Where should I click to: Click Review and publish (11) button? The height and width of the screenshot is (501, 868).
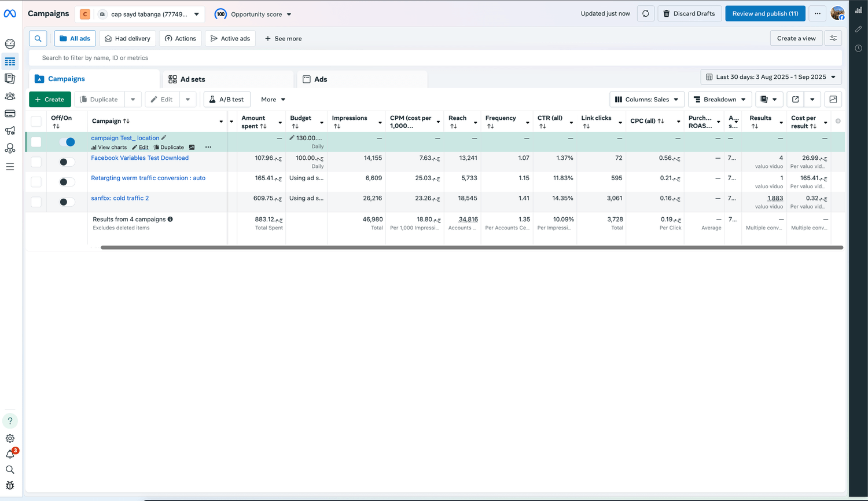click(764, 14)
